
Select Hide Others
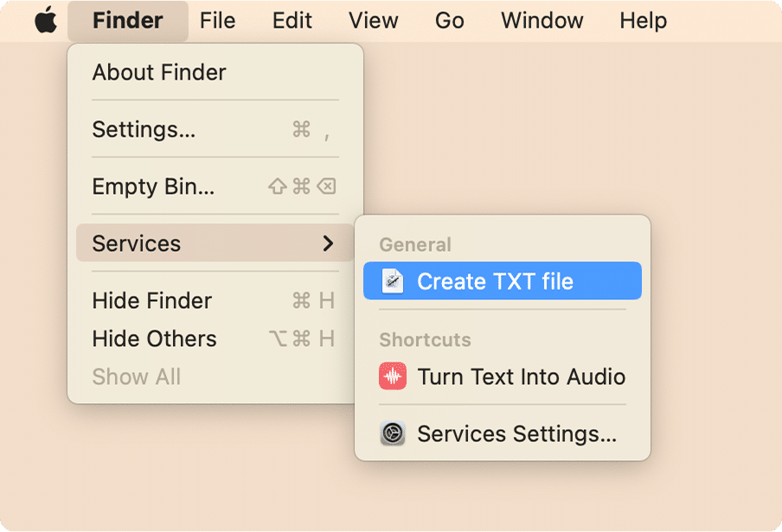coord(154,339)
